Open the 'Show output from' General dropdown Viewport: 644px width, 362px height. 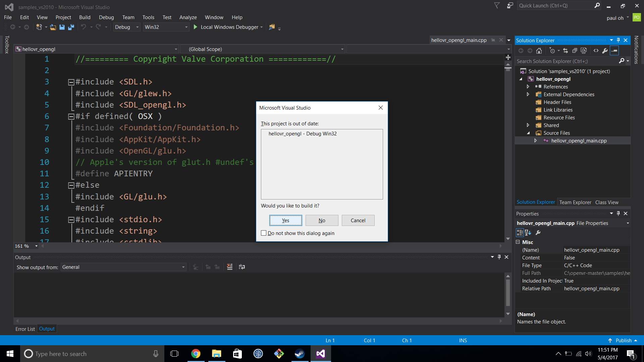pyautogui.click(x=183, y=267)
